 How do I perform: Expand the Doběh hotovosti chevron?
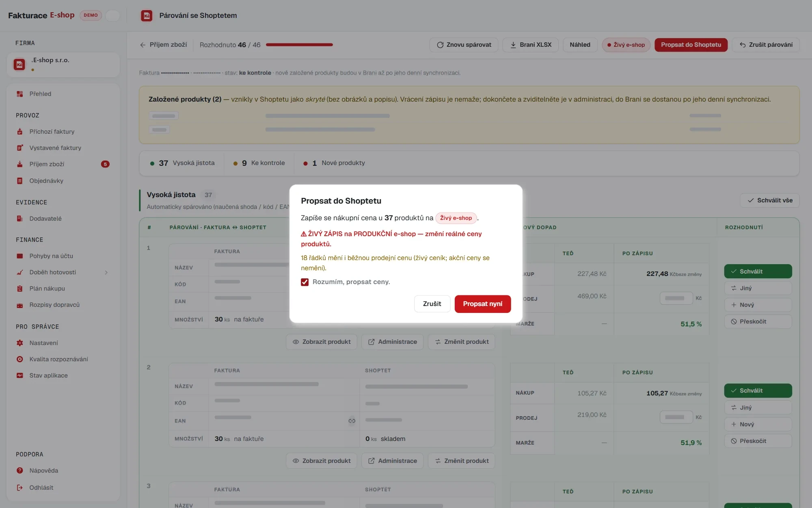(x=106, y=272)
